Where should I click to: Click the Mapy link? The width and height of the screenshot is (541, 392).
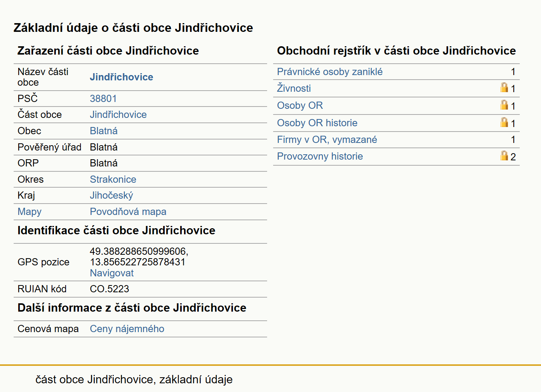click(30, 212)
